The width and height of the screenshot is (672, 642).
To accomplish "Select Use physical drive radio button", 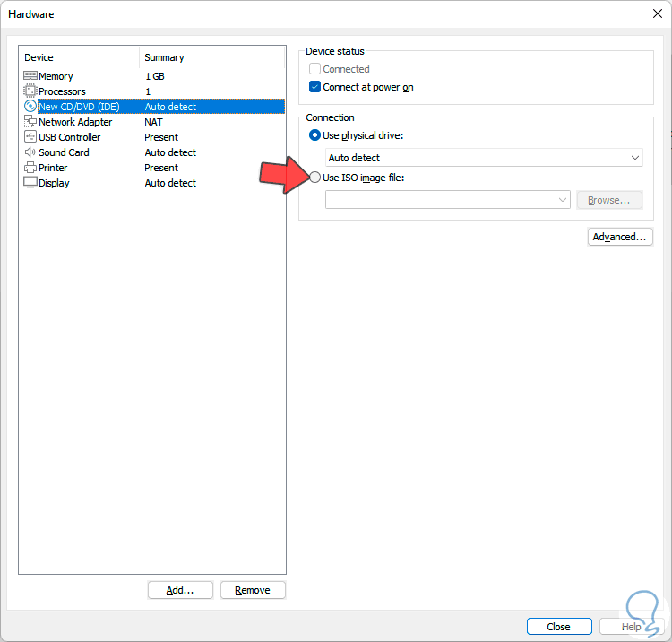I will [314, 135].
